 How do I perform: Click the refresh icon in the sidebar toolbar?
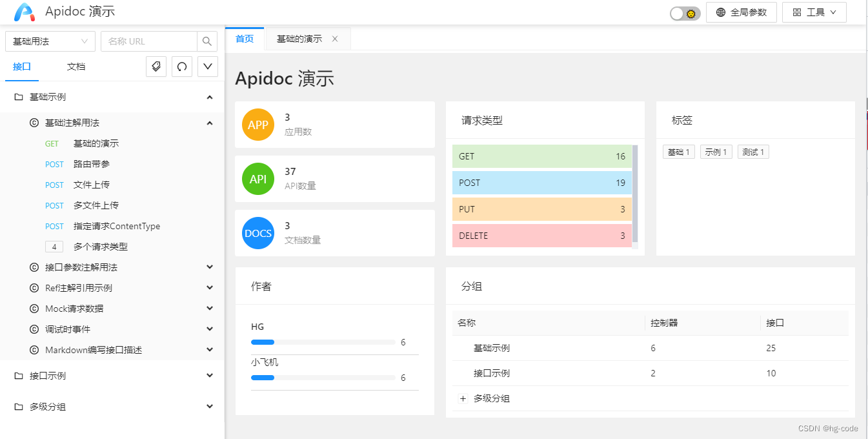181,66
